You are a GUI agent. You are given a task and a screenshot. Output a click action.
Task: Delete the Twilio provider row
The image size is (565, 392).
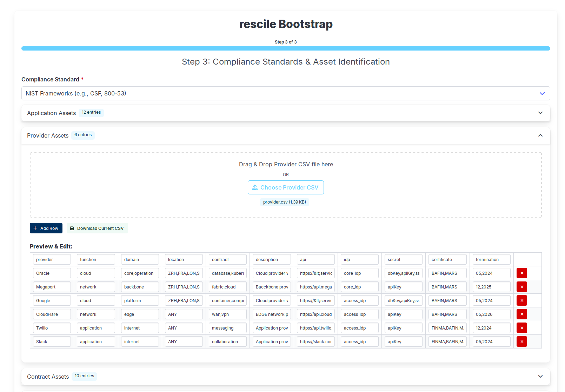[521, 328]
